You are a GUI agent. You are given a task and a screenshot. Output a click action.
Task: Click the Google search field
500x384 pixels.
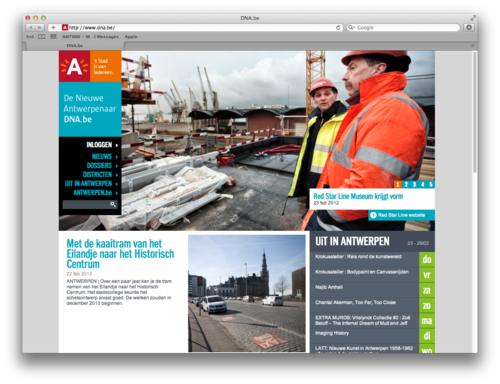(x=403, y=28)
